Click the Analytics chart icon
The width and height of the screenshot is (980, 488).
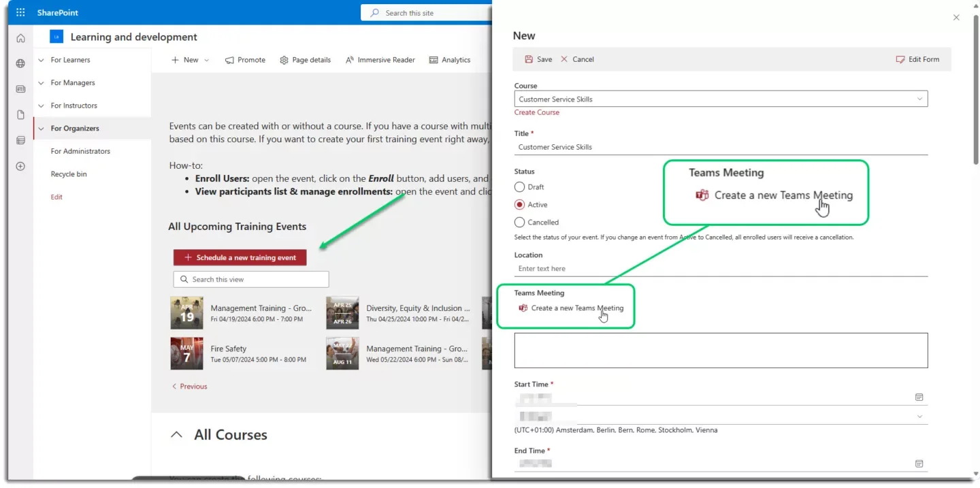click(x=434, y=60)
